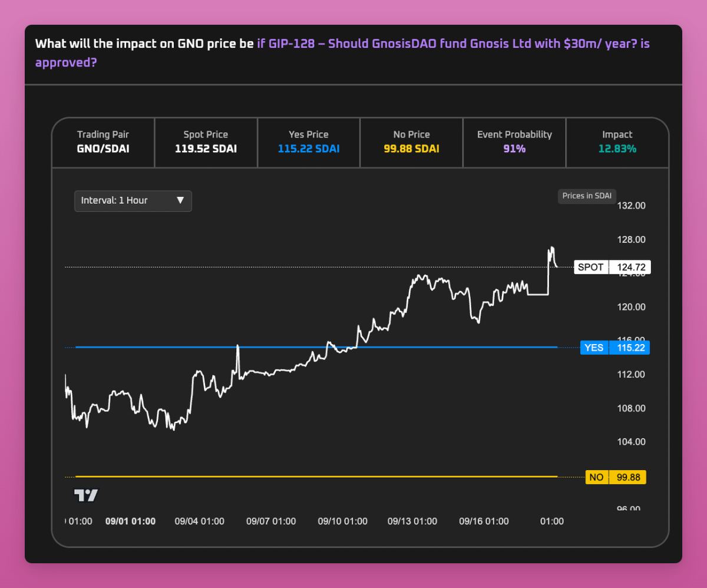Viewport: 707px width, 588px height.
Task: Click the Event Probability 91% stat
Action: [514, 142]
